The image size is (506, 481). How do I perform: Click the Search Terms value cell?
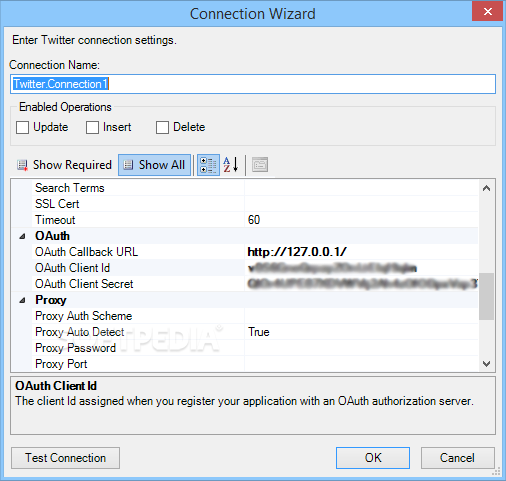(362, 188)
